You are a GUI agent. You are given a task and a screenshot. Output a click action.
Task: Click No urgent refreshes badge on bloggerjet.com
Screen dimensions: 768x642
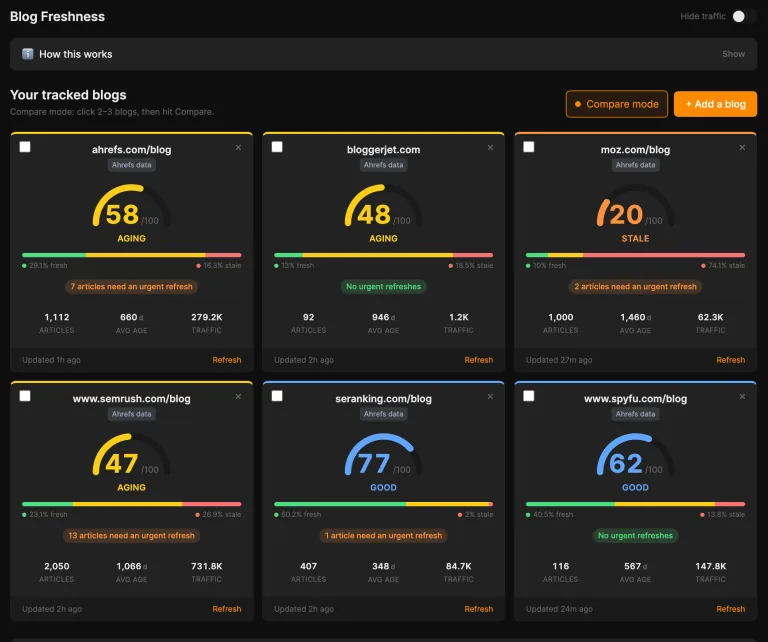384,286
